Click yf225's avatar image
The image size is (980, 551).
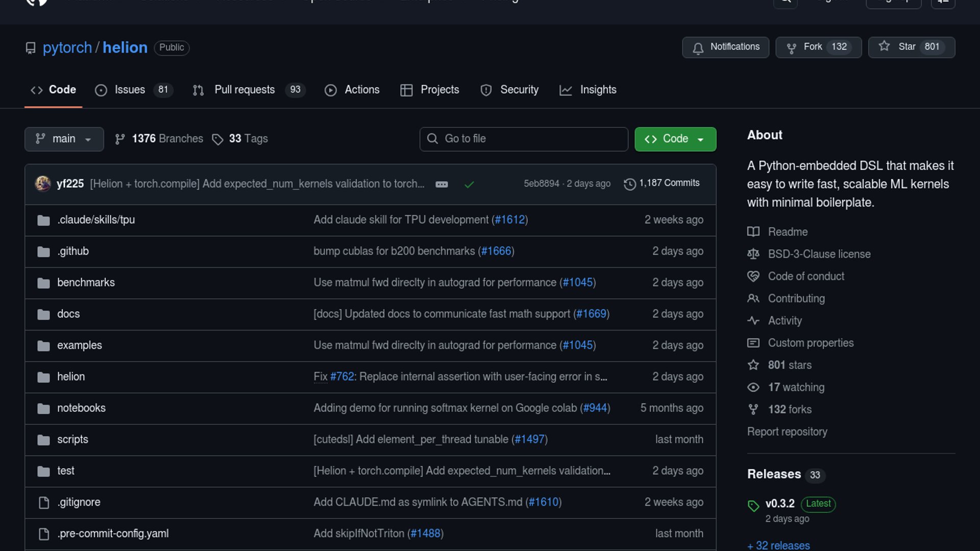click(x=43, y=183)
